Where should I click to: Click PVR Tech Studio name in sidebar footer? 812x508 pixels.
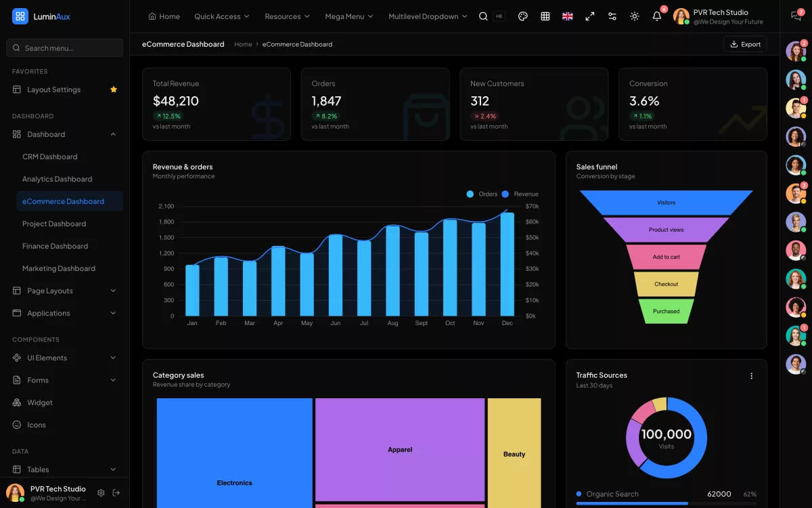pyautogui.click(x=58, y=488)
